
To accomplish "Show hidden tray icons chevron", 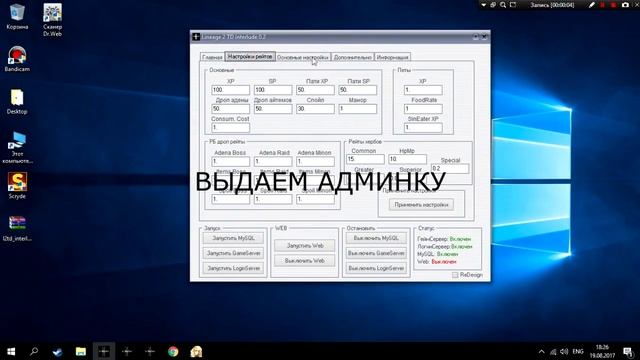I will 542,351.
